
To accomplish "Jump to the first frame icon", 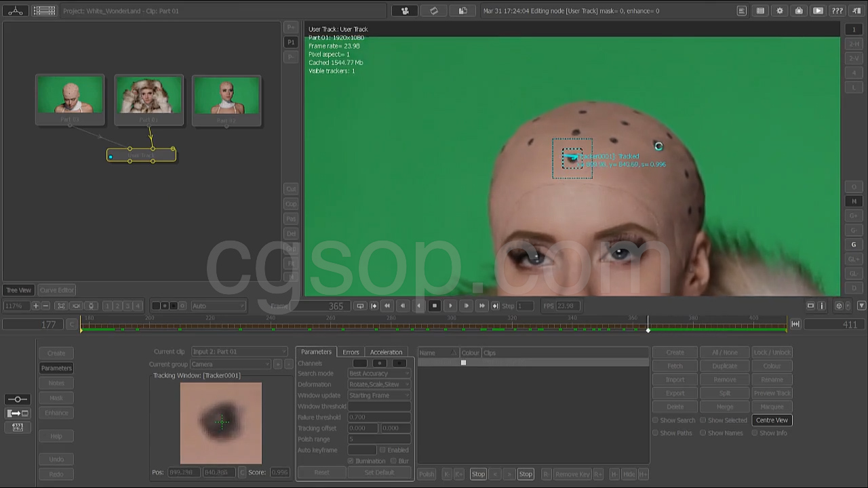I will (374, 306).
